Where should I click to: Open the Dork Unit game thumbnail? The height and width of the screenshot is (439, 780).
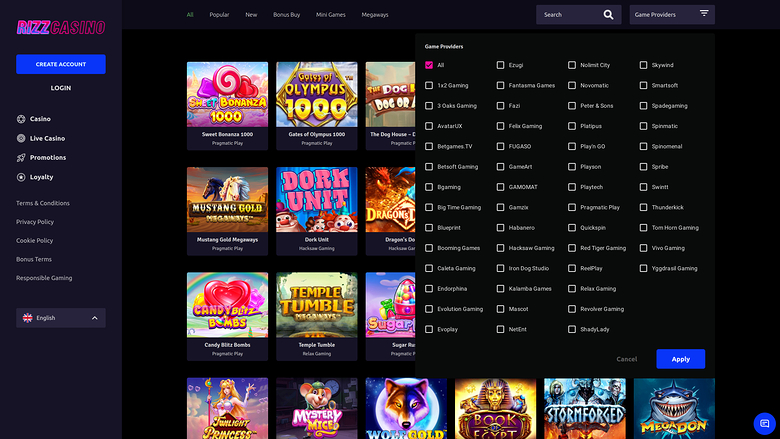pos(317,200)
